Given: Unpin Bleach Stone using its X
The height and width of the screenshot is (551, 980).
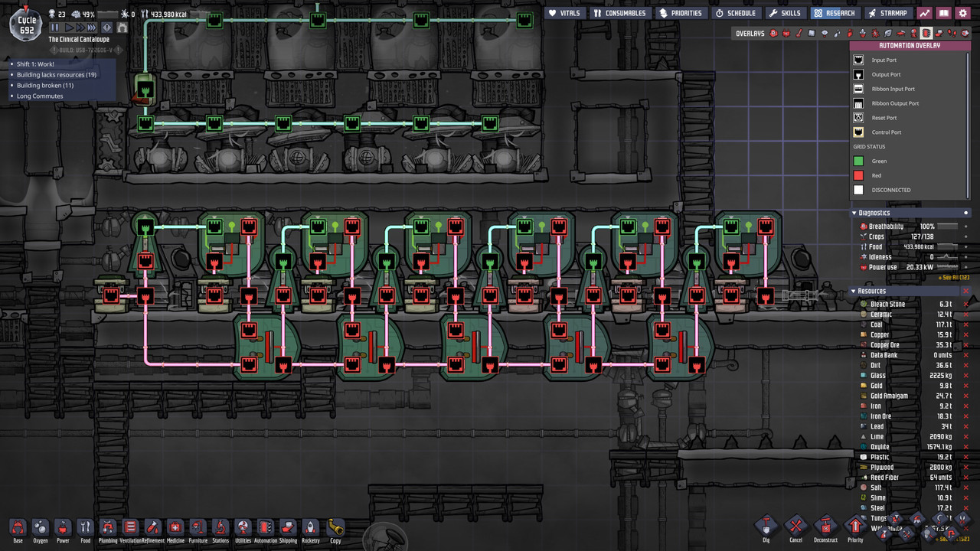Looking at the screenshot, I should (x=966, y=305).
